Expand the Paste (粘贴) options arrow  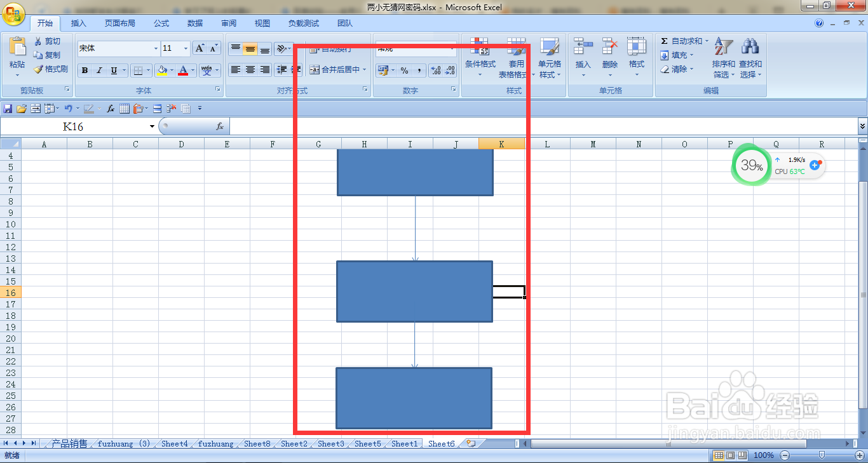click(17, 75)
